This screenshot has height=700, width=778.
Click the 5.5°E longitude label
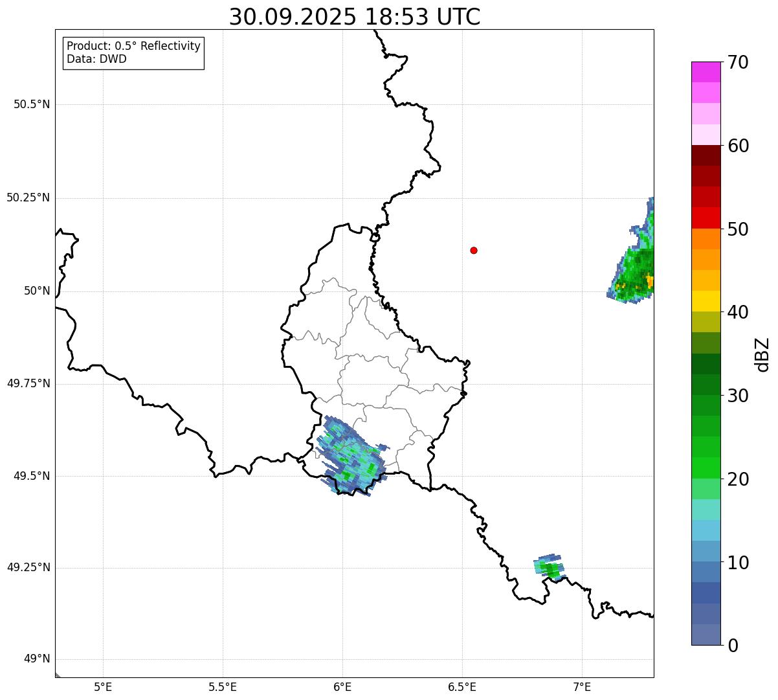click(x=223, y=687)
